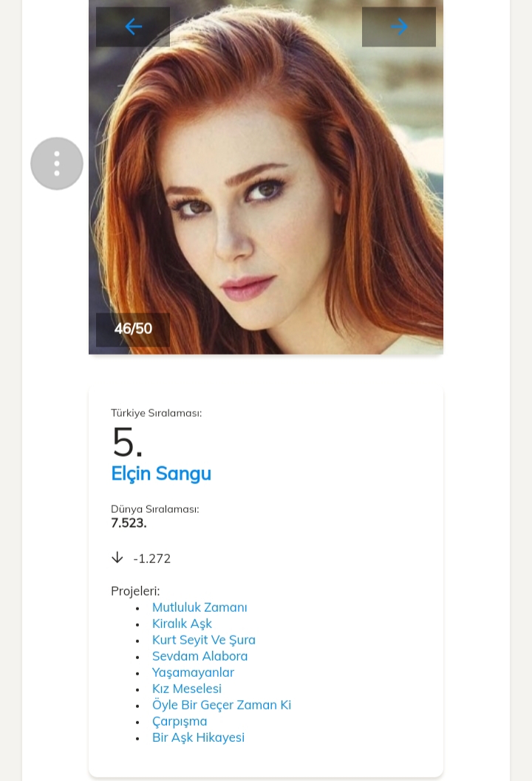Screen dimensions: 532x781
Task: Open the Çarpışma project link
Action: [x=180, y=721]
